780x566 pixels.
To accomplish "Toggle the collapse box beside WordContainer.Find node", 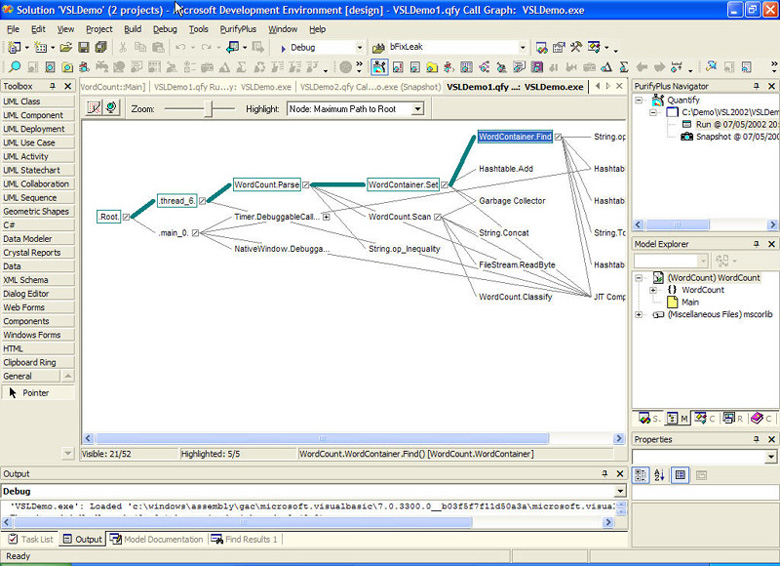I will (559, 137).
